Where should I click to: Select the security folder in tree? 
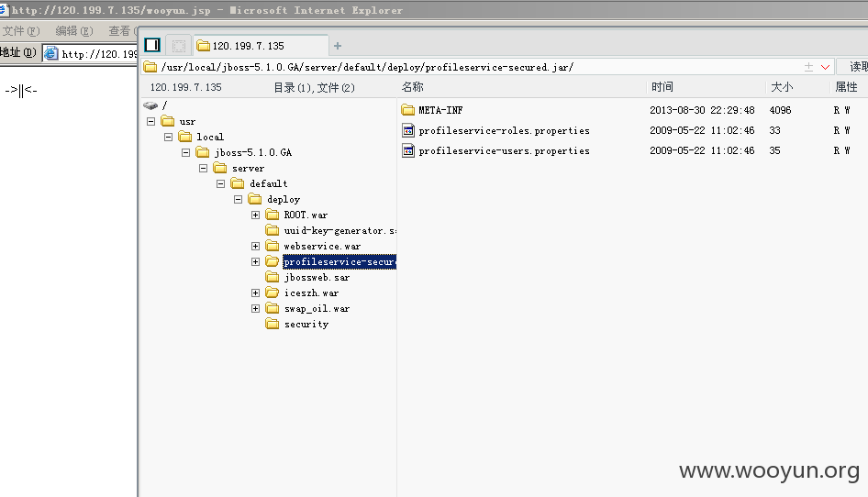(306, 324)
